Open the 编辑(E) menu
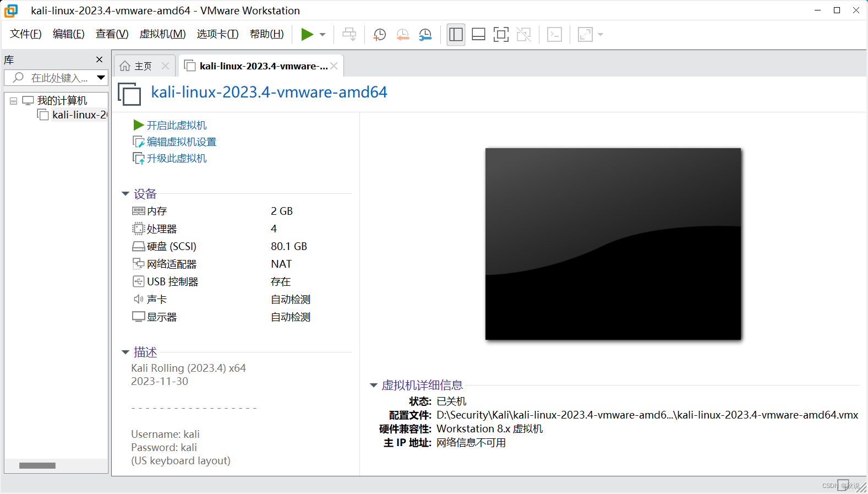Screen dimensions: 868x494 point(68,34)
